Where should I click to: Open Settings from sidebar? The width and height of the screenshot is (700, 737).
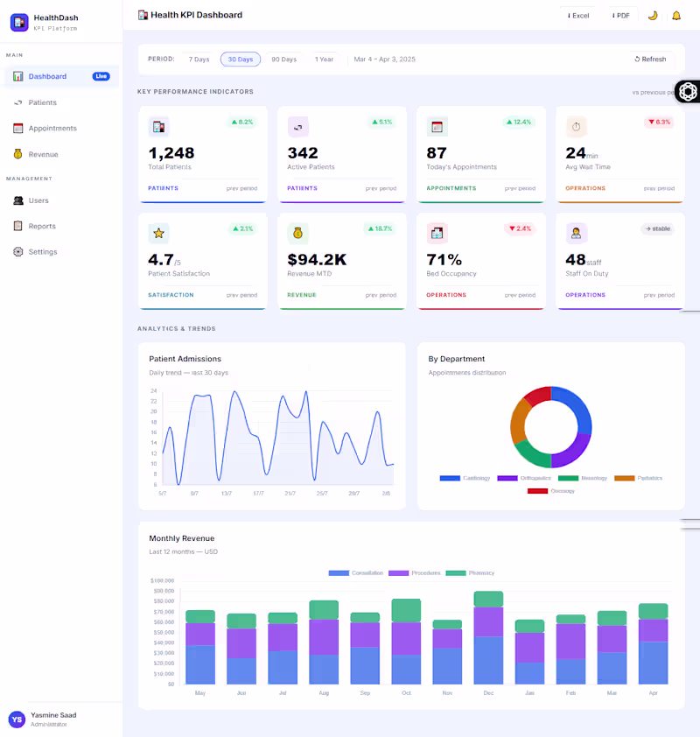point(61,252)
